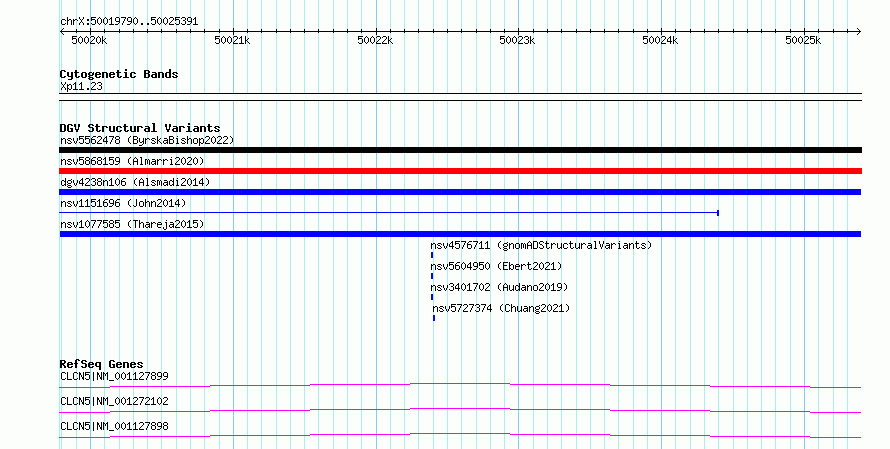
Task: Click the chrX:50019790..50025391 coordinate label
Action: (x=129, y=22)
